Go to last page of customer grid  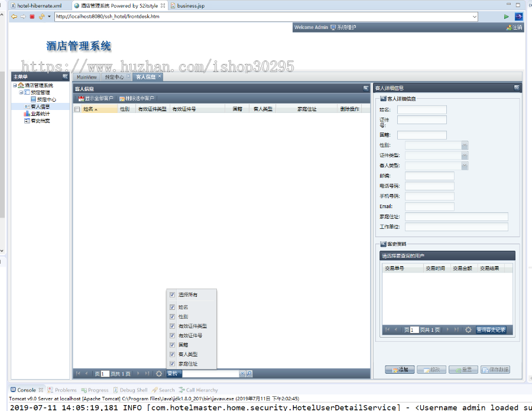[147, 374]
